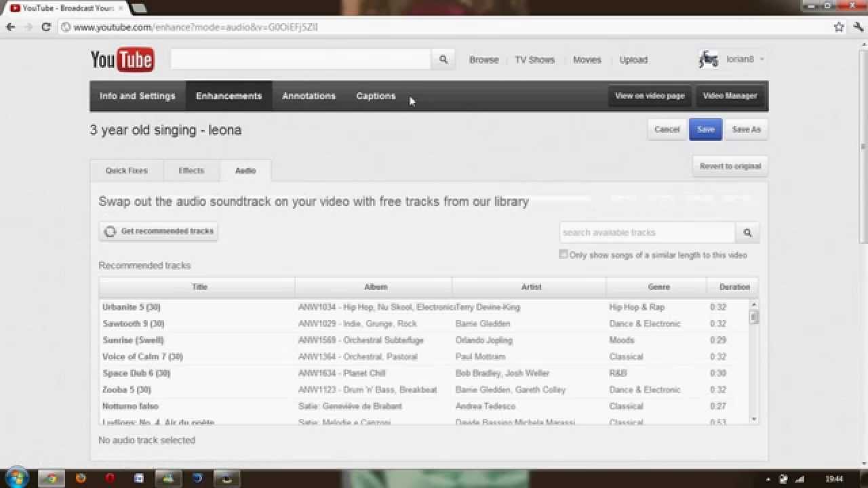Screen dimensions: 868x488
Task: Click Get recommended tracks button
Action: pyautogui.click(x=159, y=232)
